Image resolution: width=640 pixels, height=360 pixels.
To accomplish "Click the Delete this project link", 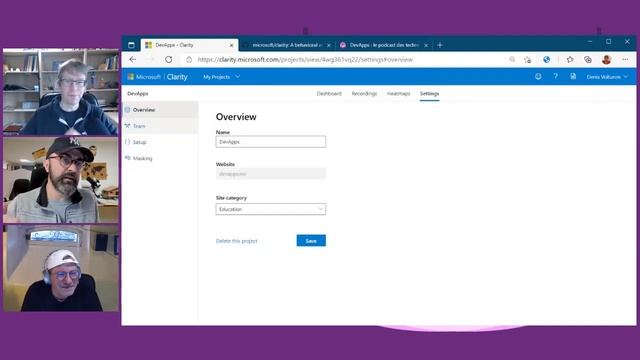I will pyautogui.click(x=237, y=241).
